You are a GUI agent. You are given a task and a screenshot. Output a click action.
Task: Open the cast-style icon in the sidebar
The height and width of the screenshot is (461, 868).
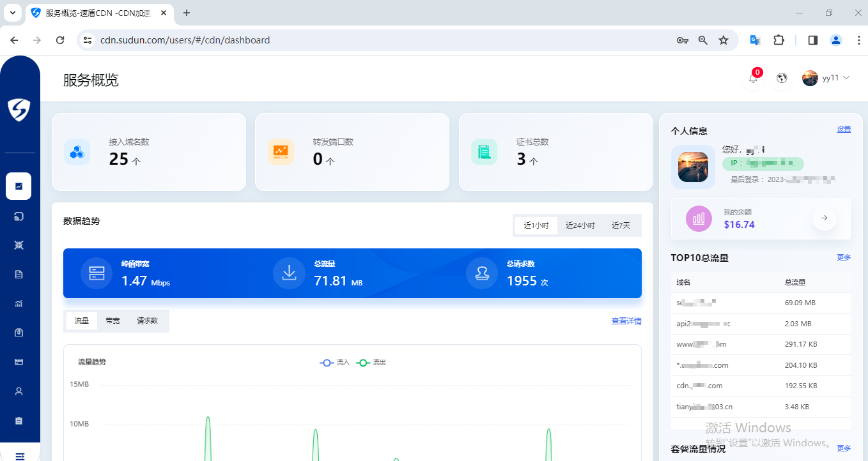click(19, 216)
